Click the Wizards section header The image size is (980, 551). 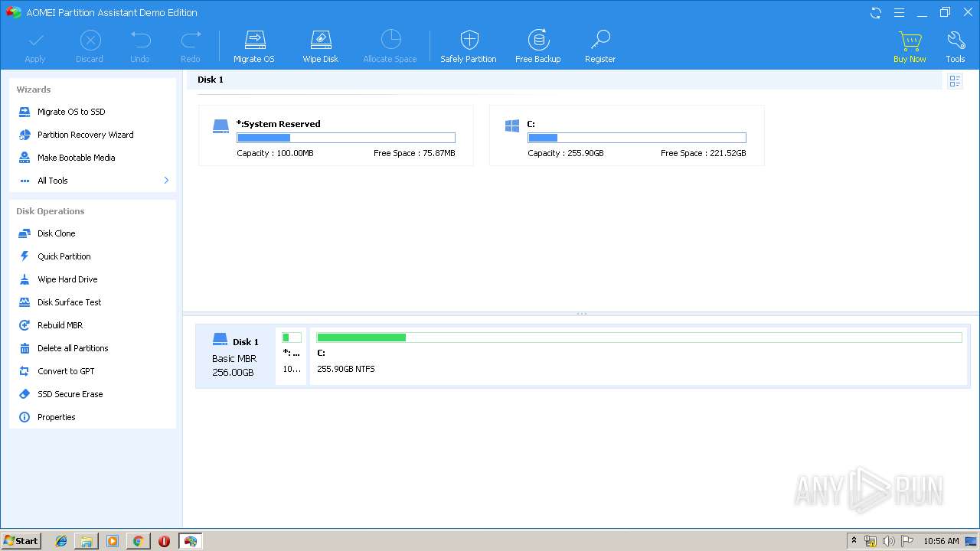pos(34,90)
